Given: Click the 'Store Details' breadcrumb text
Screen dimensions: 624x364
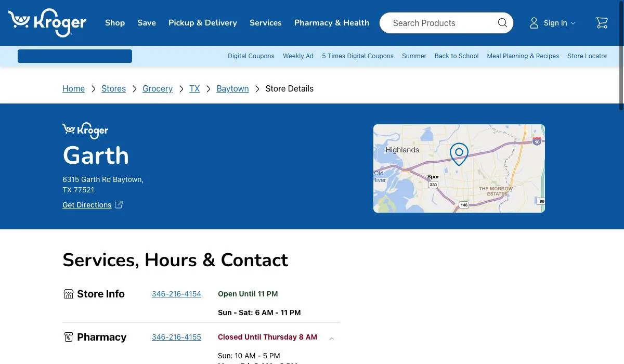Looking at the screenshot, I should [x=290, y=89].
